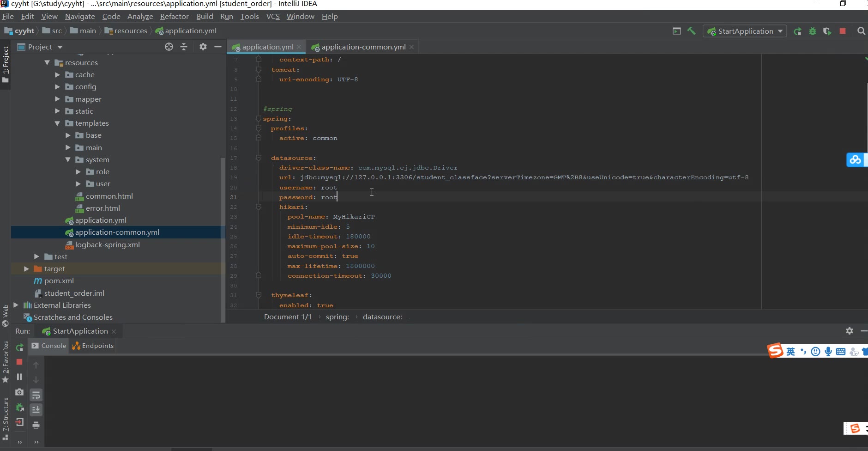
Task: Expand the target folder in project tree
Action: click(x=26, y=269)
